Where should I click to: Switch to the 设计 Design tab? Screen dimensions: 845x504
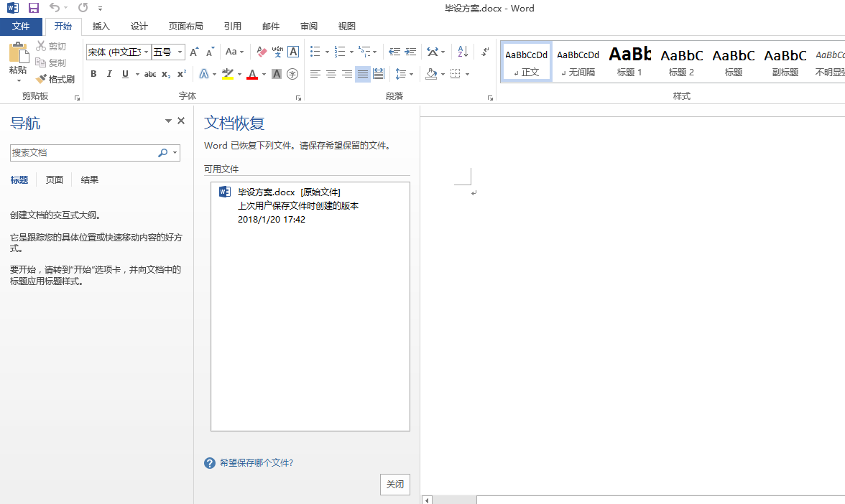(x=139, y=27)
